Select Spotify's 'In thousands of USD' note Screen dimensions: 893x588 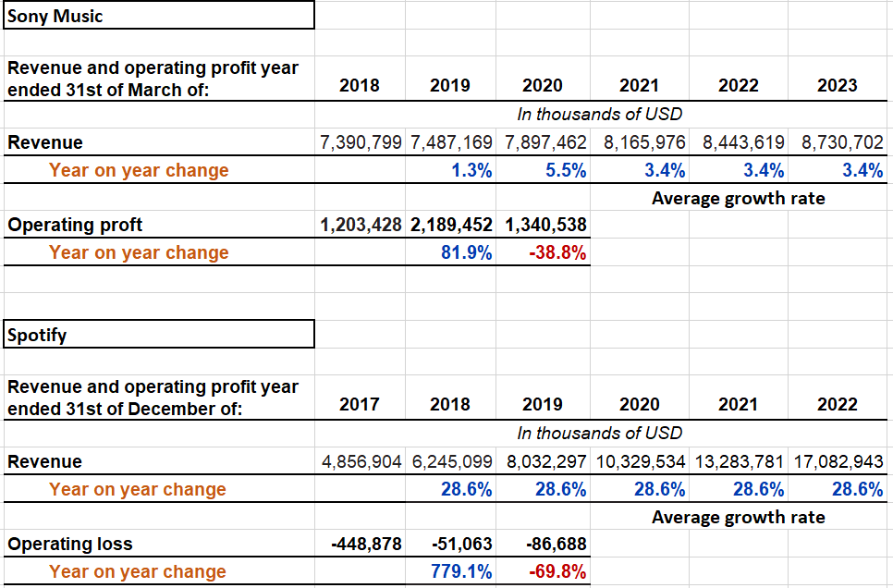click(599, 433)
